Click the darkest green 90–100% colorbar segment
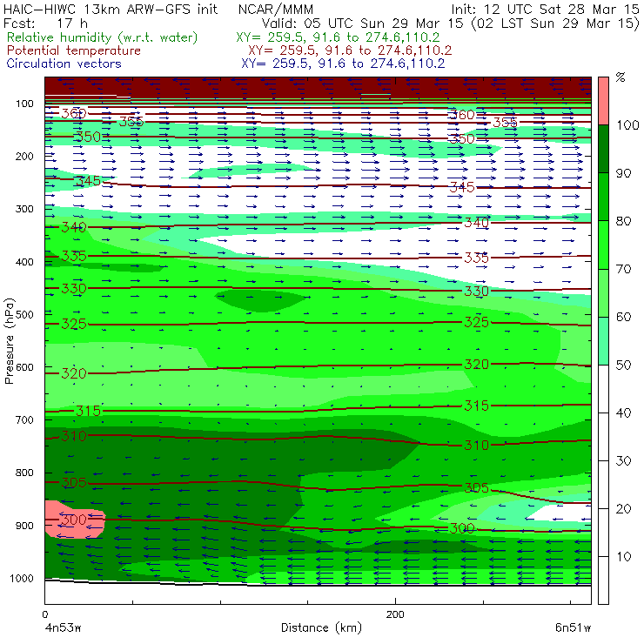 coord(603,149)
